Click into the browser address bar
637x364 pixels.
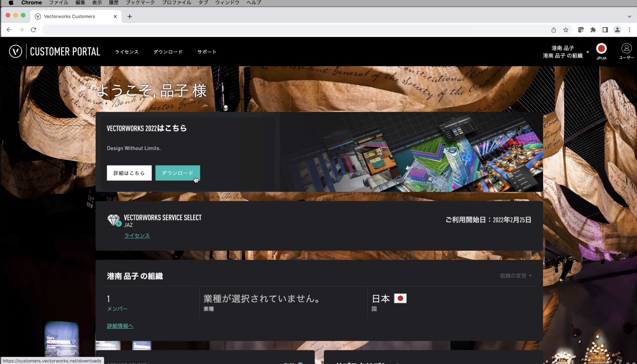point(294,30)
